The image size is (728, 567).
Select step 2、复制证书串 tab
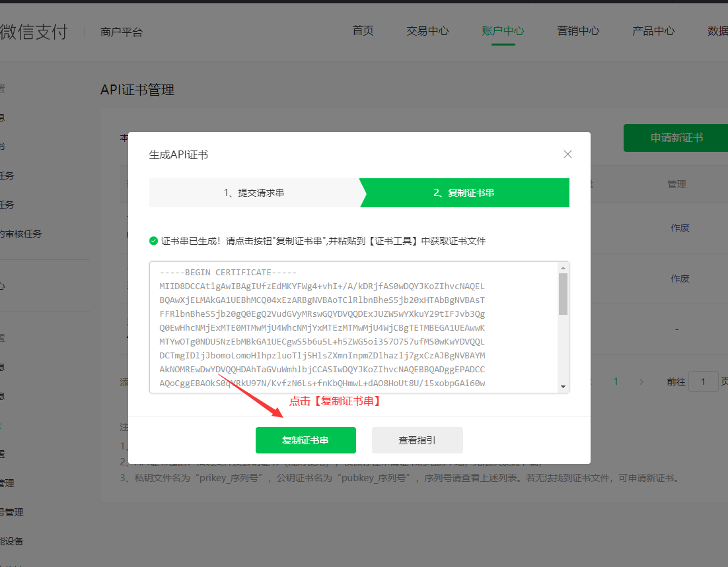pyautogui.click(x=464, y=193)
